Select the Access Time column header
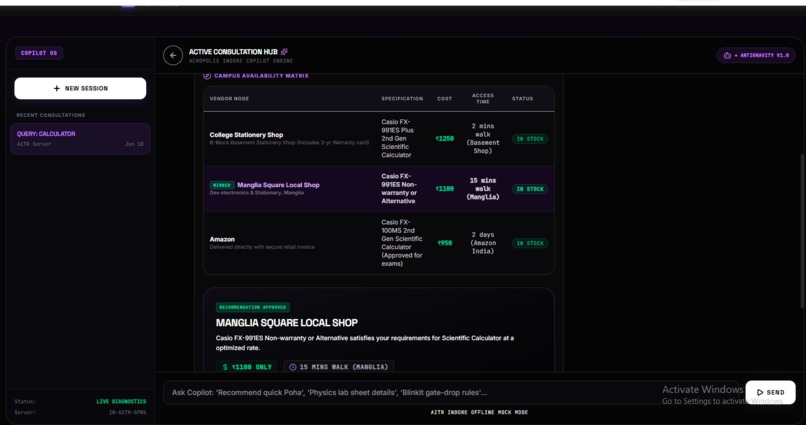 tap(483, 99)
